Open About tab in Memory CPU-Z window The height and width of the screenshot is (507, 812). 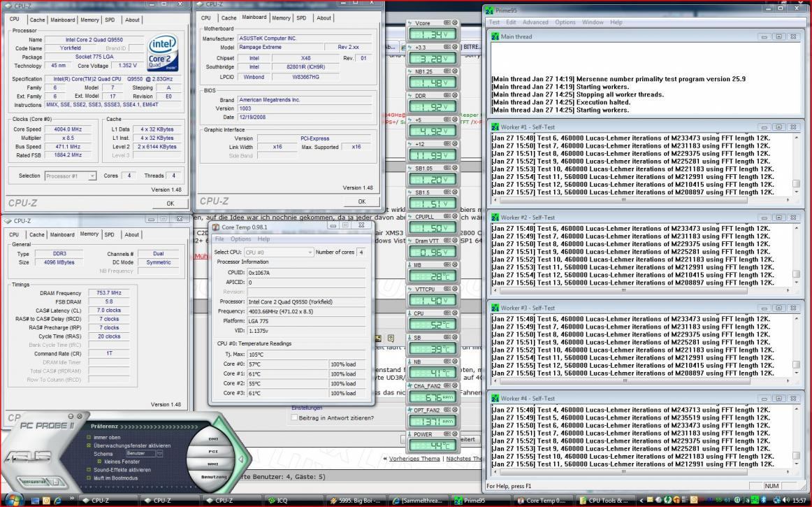coord(131,235)
